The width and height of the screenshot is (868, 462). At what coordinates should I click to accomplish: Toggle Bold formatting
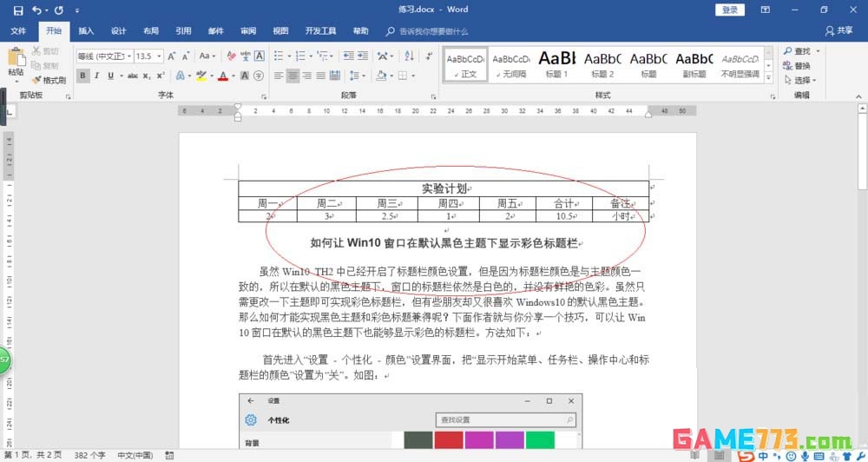83,76
